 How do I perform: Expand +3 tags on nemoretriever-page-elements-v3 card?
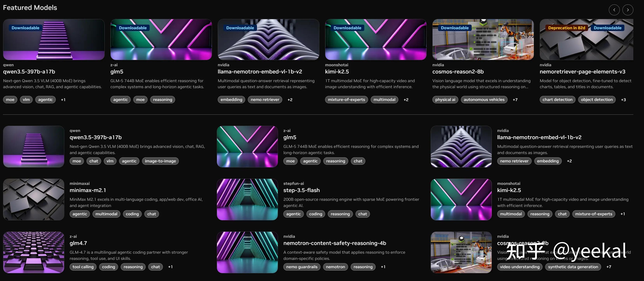(x=623, y=100)
